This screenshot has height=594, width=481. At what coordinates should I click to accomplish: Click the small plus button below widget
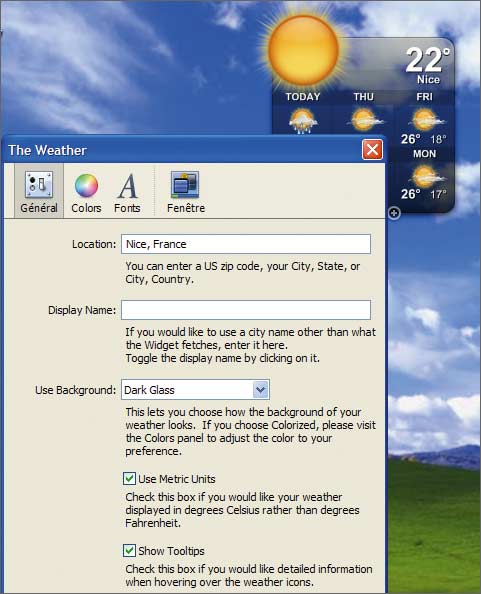pyautogui.click(x=394, y=213)
